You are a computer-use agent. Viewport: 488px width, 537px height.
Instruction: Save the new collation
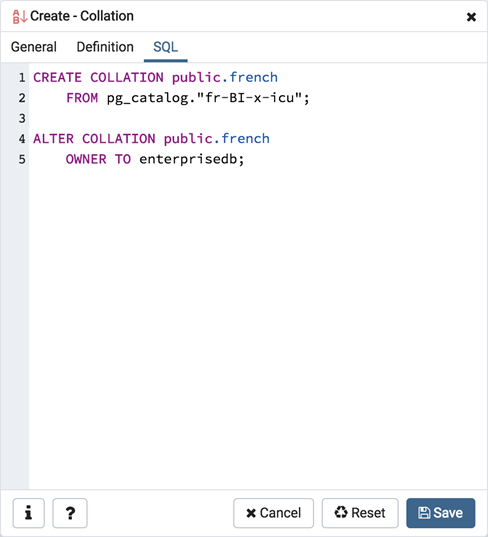click(x=440, y=513)
